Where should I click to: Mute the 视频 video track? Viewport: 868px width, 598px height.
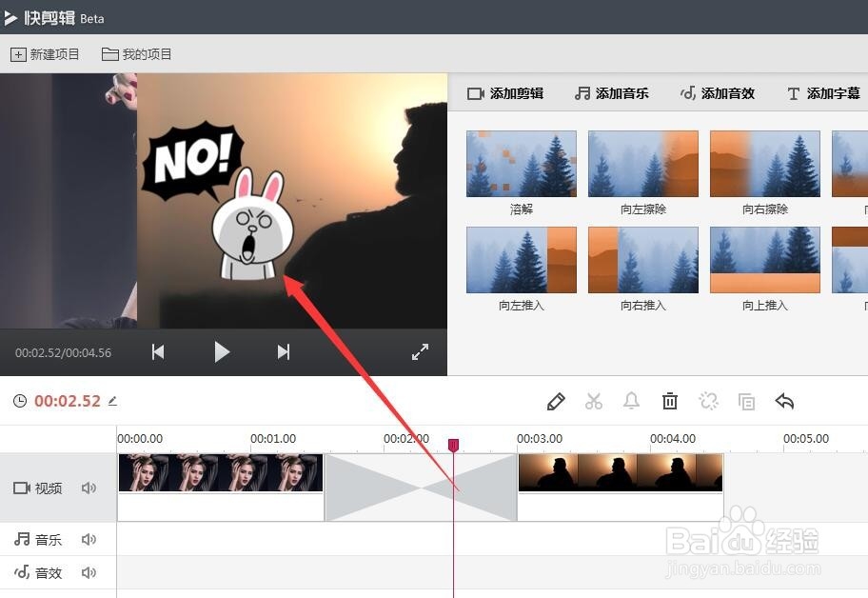pyautogui.click(x=89, y=488)
